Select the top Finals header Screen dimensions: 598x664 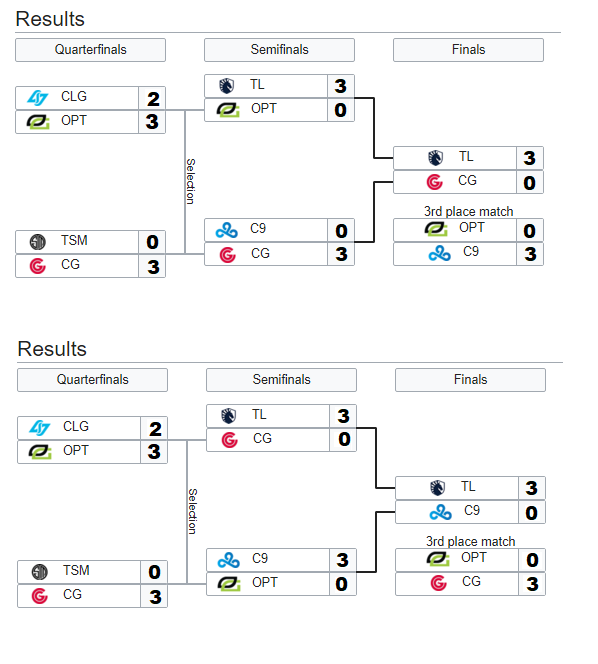click(468, 50)
